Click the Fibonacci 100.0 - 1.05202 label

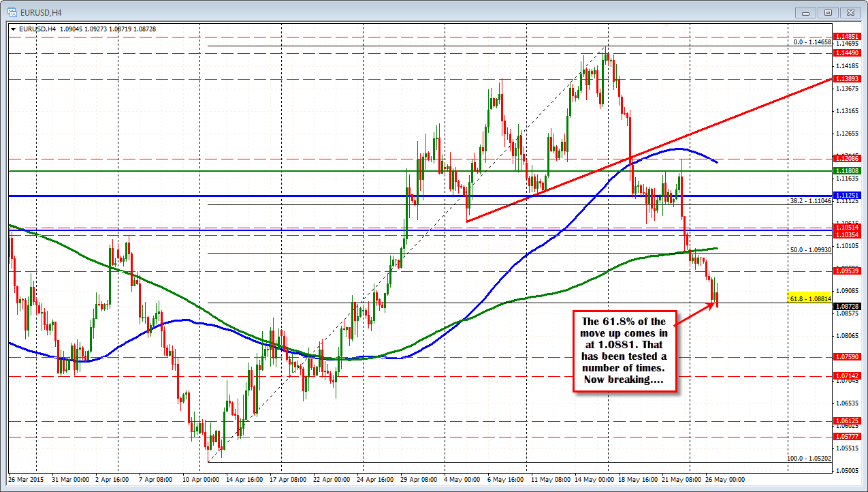(x=809, y=459)
